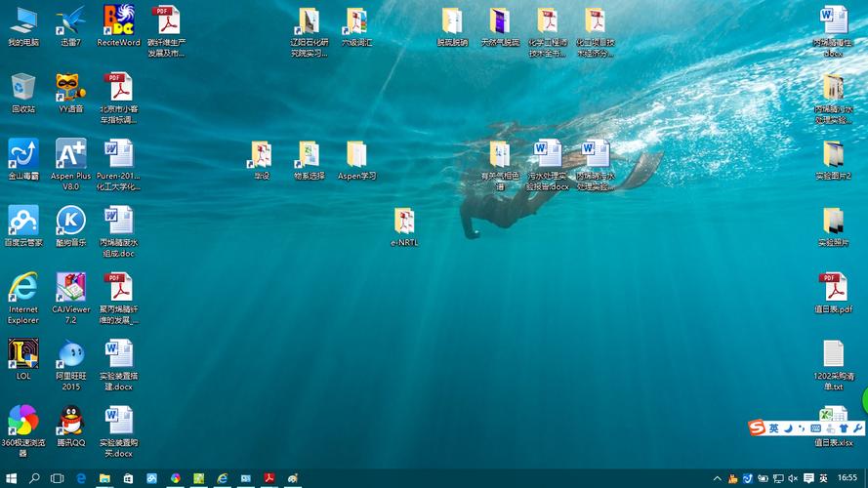
Task: Select the 化学工程师技术全书 folder
Action: pos(548,31)
